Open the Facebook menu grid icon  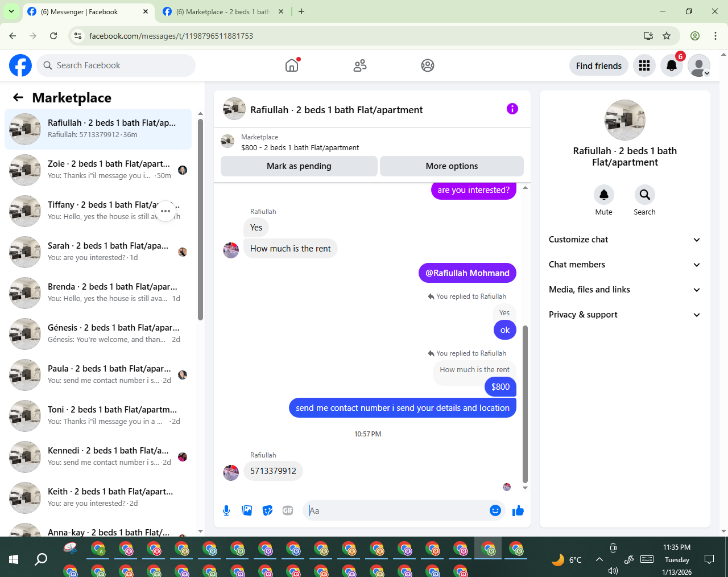pyautogui.click(x=644, y=65)
